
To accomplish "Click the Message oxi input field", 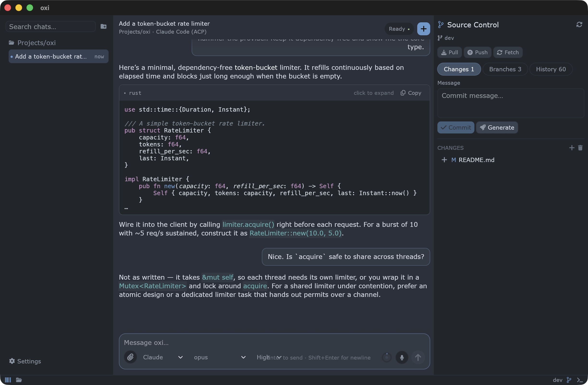I will click(x=274, y=343).
